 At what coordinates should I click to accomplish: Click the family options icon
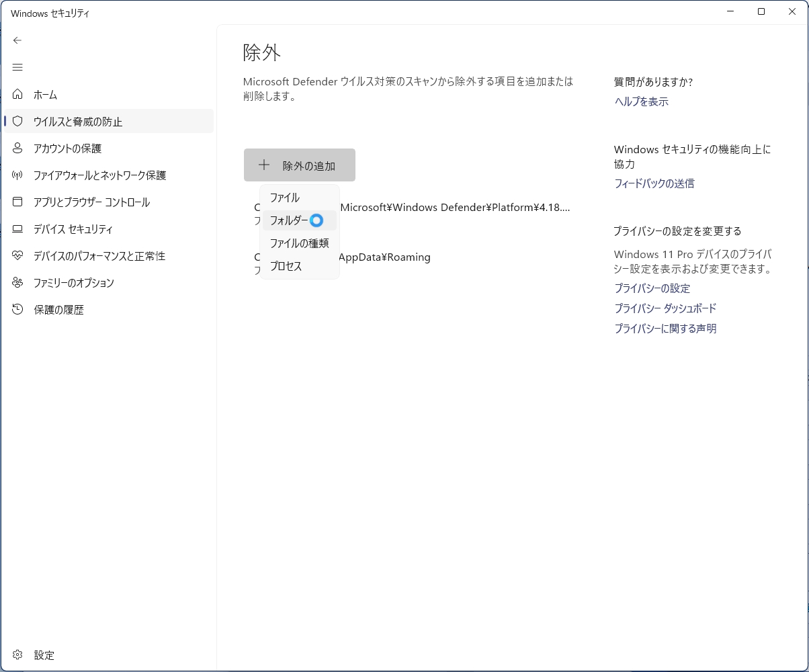(18, 283)
